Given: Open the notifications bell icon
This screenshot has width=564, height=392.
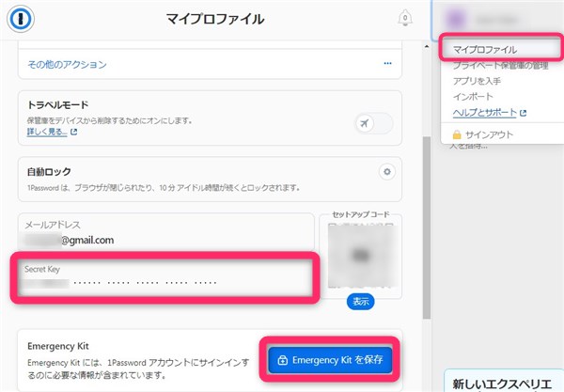Looking at the screenshot, I should [x=405, y=18].
